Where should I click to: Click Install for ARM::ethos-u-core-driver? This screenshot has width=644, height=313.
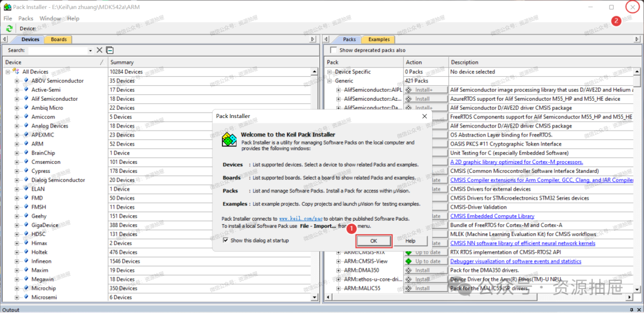[426, 280]
